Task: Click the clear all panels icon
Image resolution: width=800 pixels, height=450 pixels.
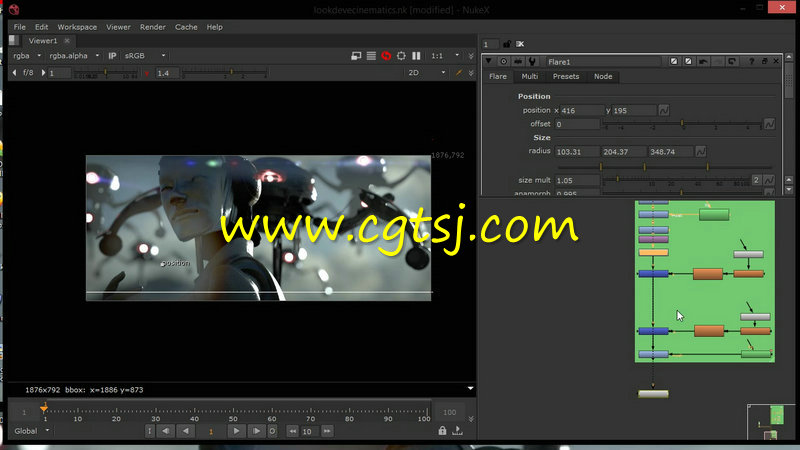Action: tap(520, 44)
